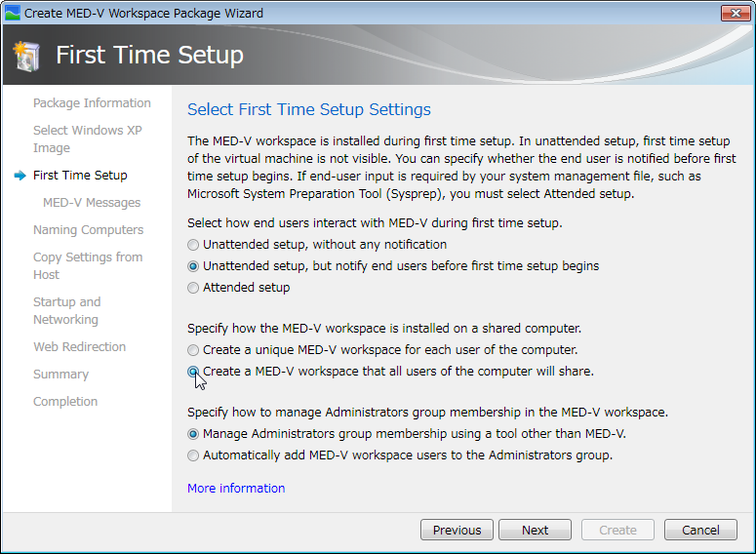The width and height of the screenshot is (756, 554).
Task: Go to Naming Computers step
Action: pyautogui.click(x=88, y=230)
